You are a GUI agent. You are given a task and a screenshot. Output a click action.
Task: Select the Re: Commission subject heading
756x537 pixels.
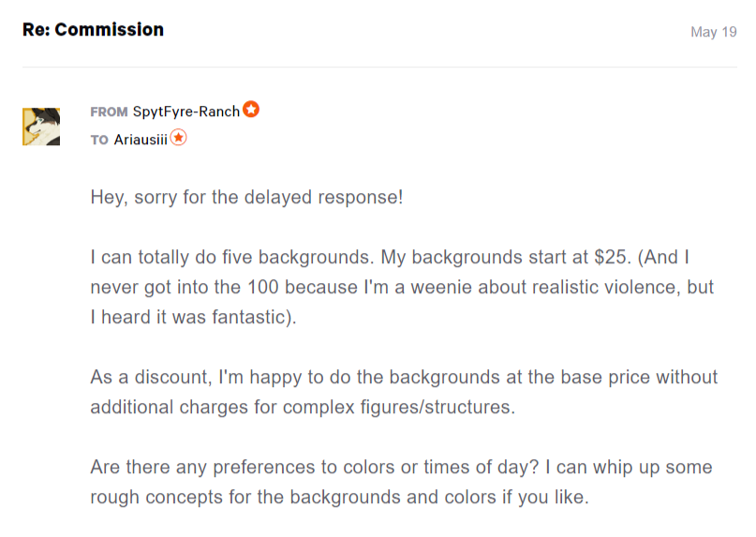pos(93,29)
